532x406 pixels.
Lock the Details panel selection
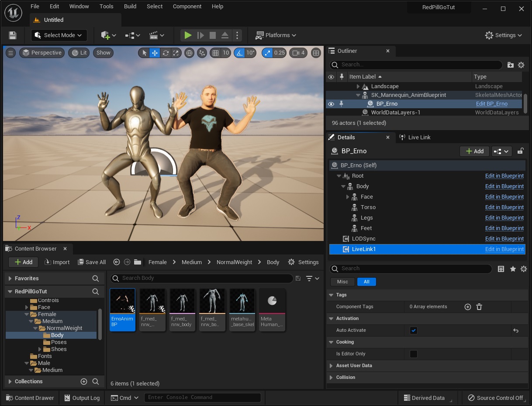tap(520, 151)
